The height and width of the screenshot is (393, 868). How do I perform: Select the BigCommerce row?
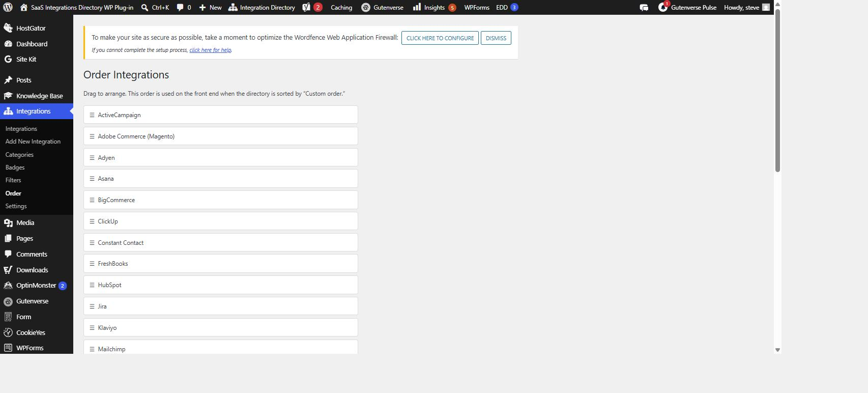point(221,200)
